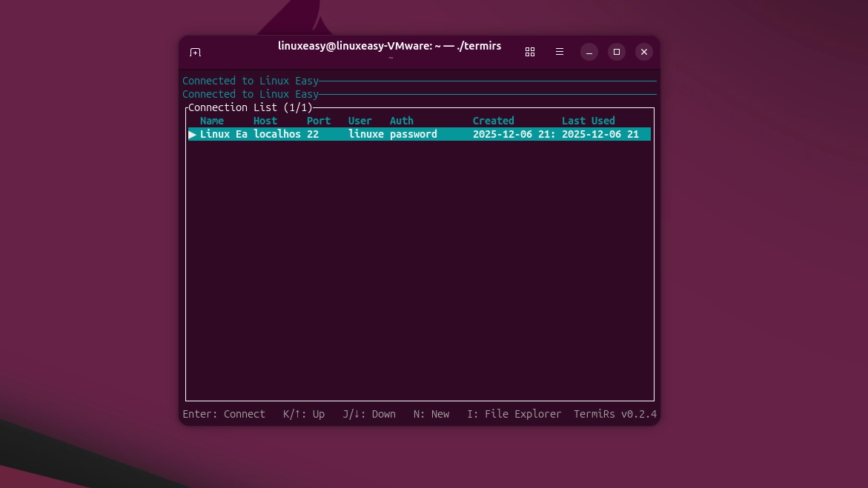Open the terminal hamburger menu
Viewport: 868px width, 488px height.
pyautogui.click(x=559, y=52)
